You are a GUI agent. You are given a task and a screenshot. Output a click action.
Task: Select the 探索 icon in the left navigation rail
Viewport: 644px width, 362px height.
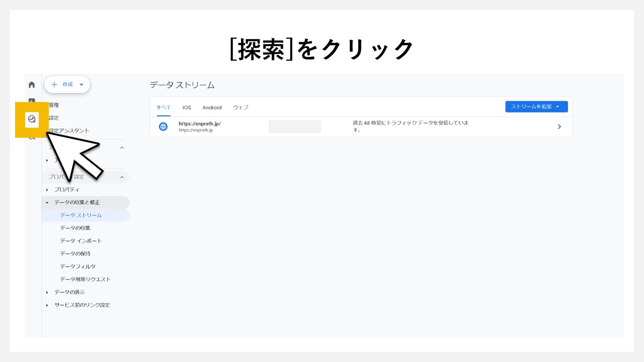pos(31,120)
